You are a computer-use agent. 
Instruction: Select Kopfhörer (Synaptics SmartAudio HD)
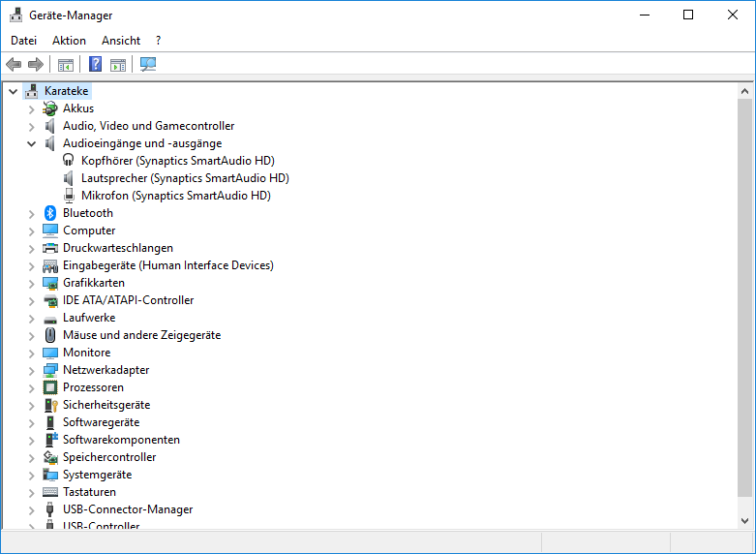click(178, 161)
